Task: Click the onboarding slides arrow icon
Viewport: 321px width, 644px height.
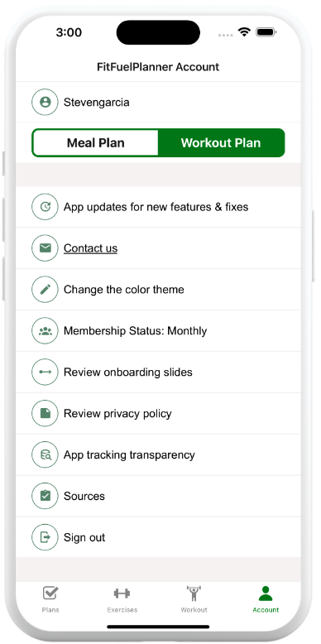Action: [46, 372]
